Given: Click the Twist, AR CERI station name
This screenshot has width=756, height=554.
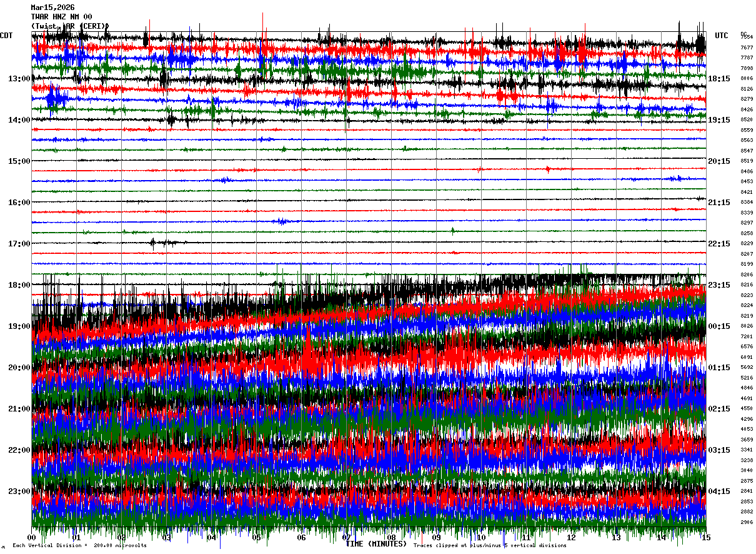Looking at the screenshot, I should 70,26.
